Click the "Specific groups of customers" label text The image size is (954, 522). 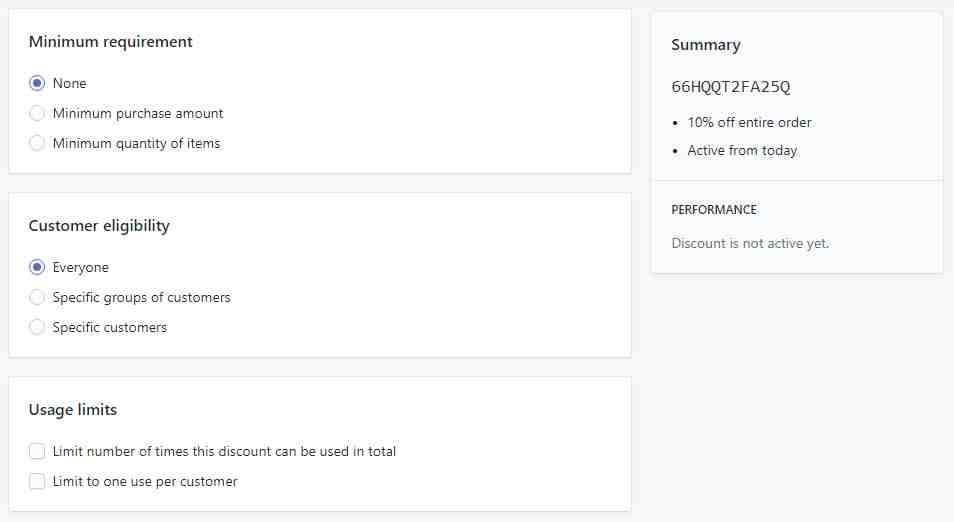coord(141,298)
